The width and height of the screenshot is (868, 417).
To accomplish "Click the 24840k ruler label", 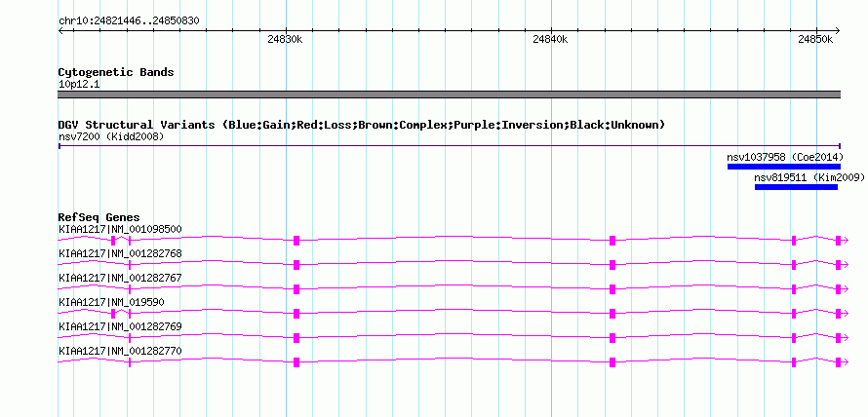I will pos(550,39).
